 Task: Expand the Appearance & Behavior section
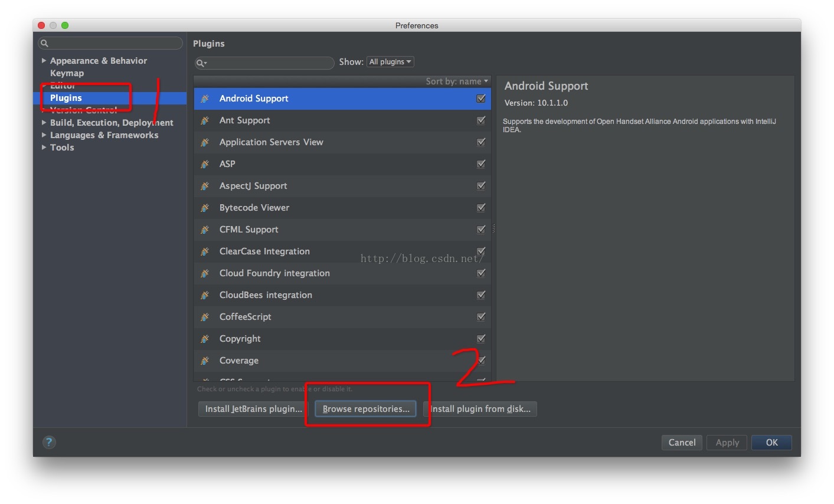point(44,61)
